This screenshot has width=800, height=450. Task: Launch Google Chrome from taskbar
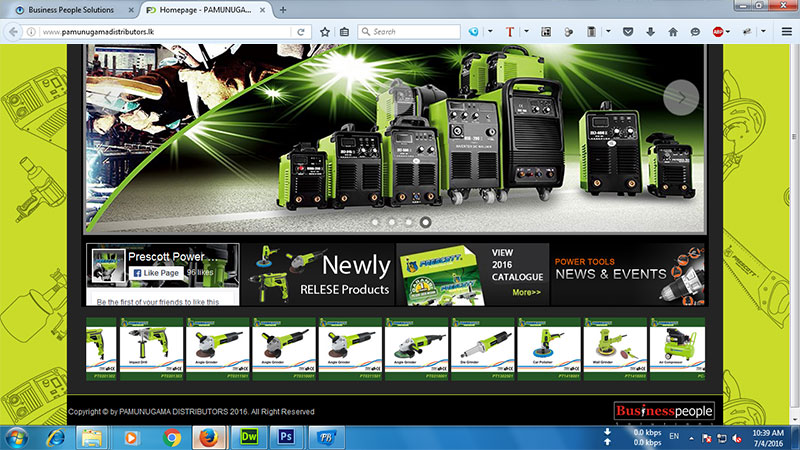tap(172, 438)
